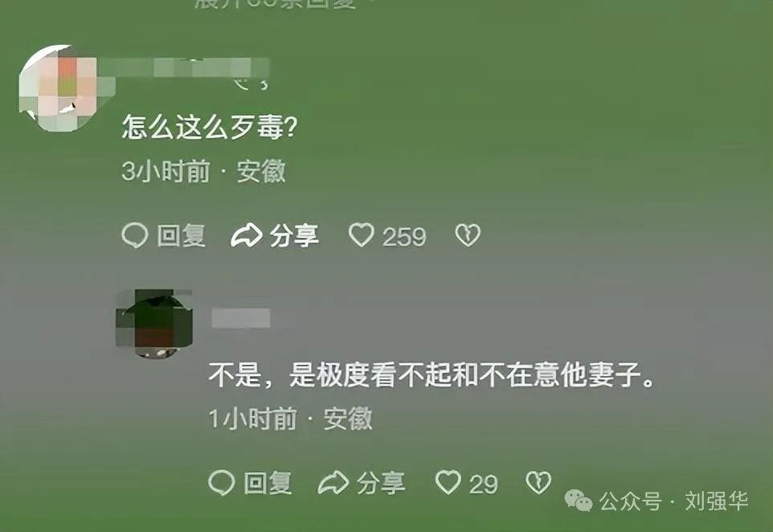Click the WeChat logo in the watermark
The image size is (773, 532).
[x=579, y=501]
